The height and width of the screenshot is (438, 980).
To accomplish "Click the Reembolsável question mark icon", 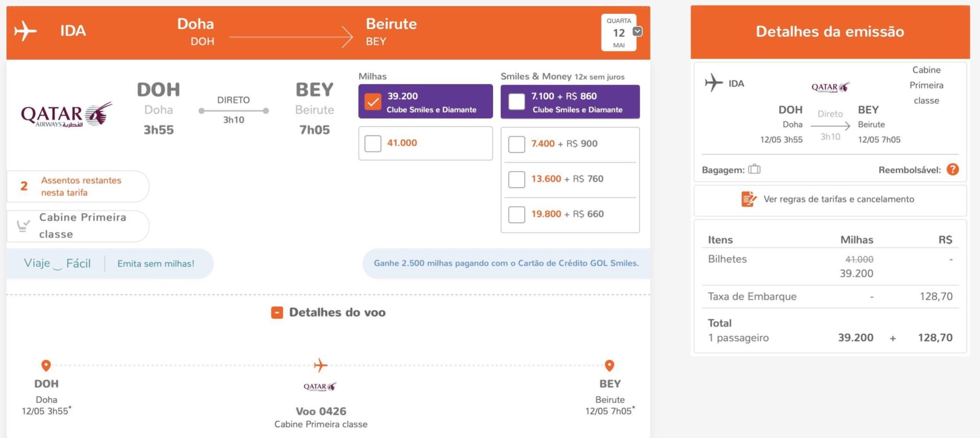I will click(x=952, y=170).
